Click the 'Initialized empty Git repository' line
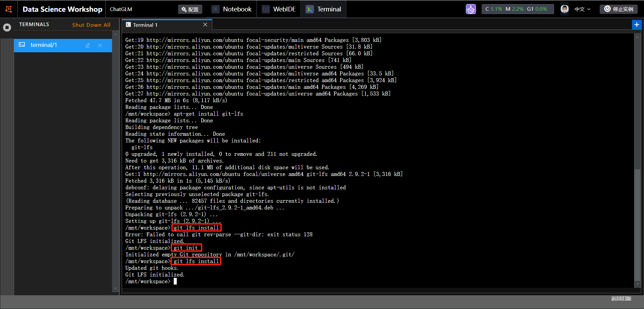This screenshot has height=309, width=644. 210,254
